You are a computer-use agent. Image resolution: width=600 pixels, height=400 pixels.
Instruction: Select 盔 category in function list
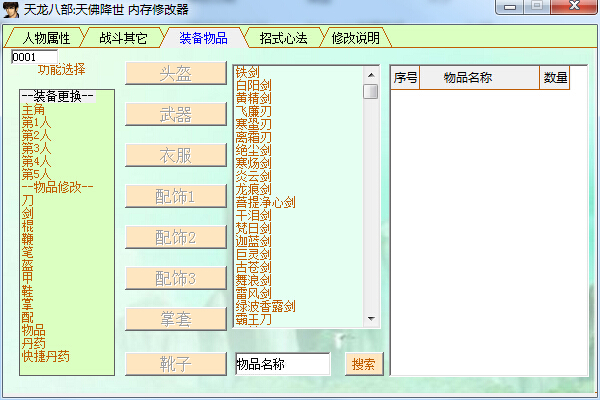[28, 266]
